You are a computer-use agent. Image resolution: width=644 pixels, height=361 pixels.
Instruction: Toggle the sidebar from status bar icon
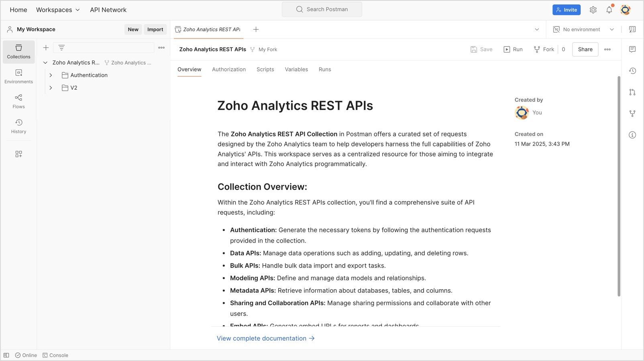[x=6, y=355]
